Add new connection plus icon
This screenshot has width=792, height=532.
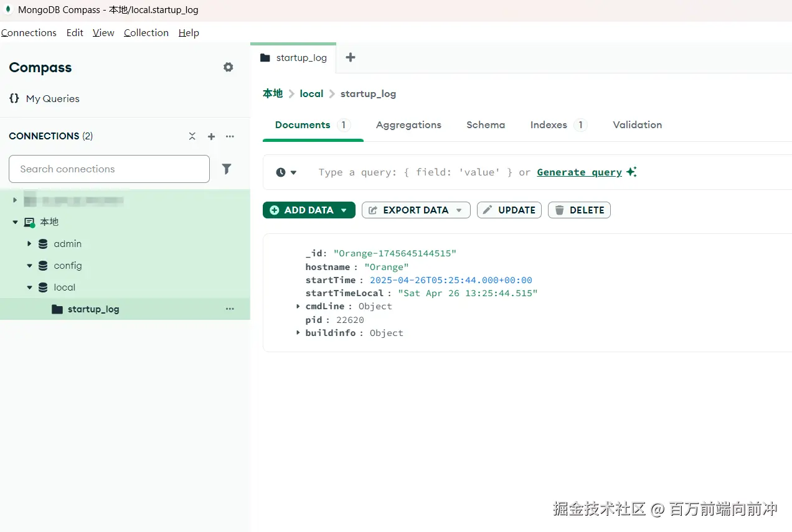click(211, 136)
